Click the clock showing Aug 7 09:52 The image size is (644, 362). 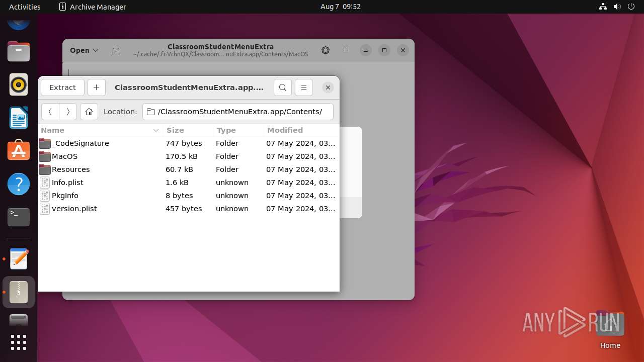[x=341, y=7]
